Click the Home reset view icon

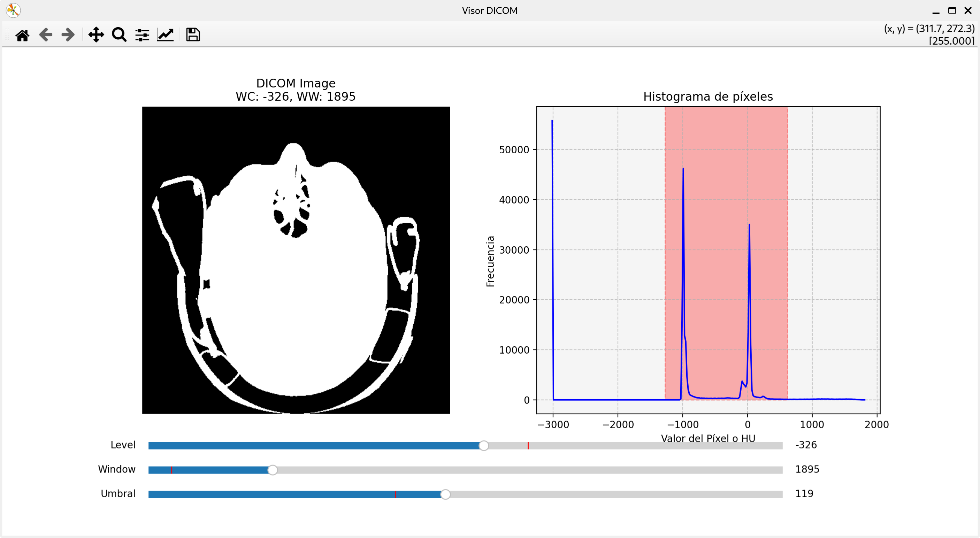pyautogui.click(x=22, y=35)
